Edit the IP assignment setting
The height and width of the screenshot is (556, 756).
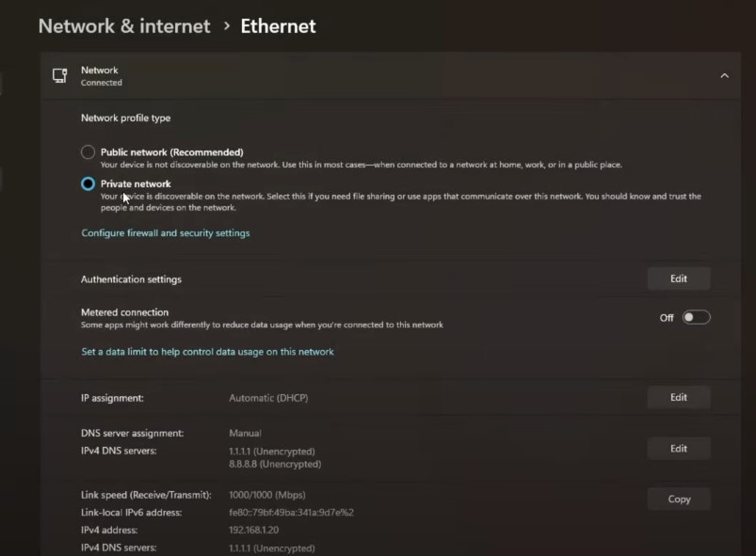click(679, 397)
